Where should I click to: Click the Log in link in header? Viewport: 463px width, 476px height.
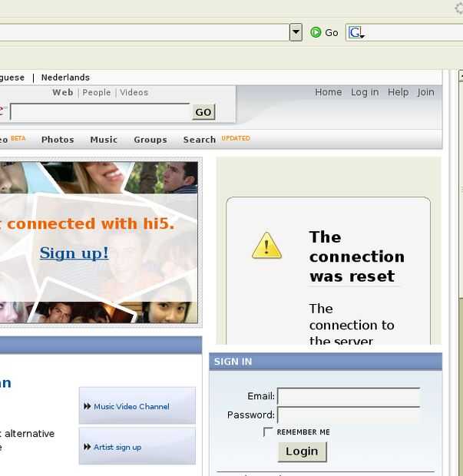coord(365,92)
